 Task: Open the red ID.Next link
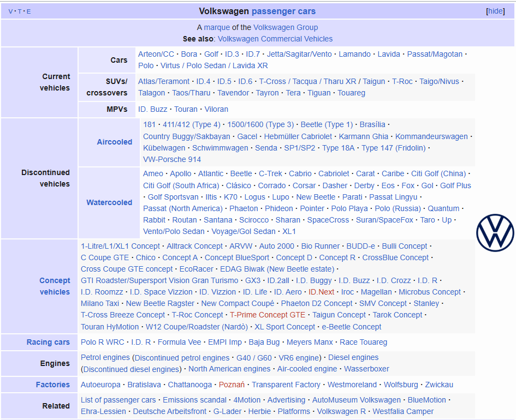click(x=321, y=292)
